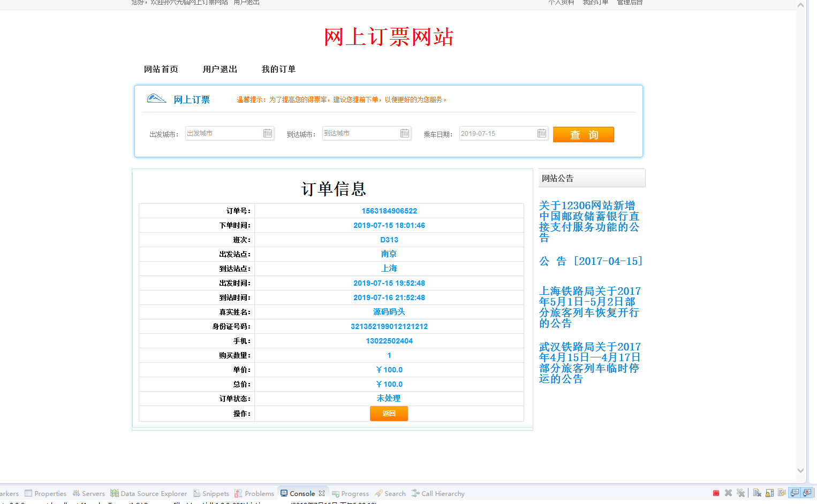The width and height of the screenshot is (817, 504).
Task: Enable Scroll Lock in the Console
Action: click(x=769, y=493)
